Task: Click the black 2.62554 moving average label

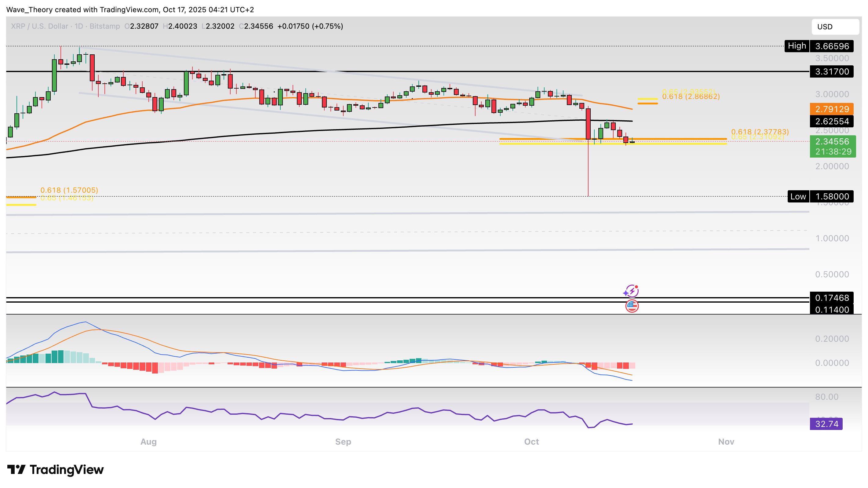Action: tap(831, 121)
